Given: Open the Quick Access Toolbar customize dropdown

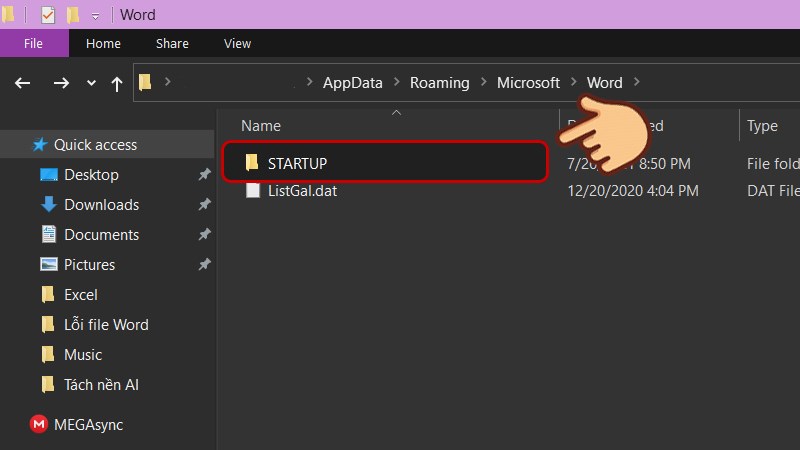Looking at the screenshot, I should (95, 16).
